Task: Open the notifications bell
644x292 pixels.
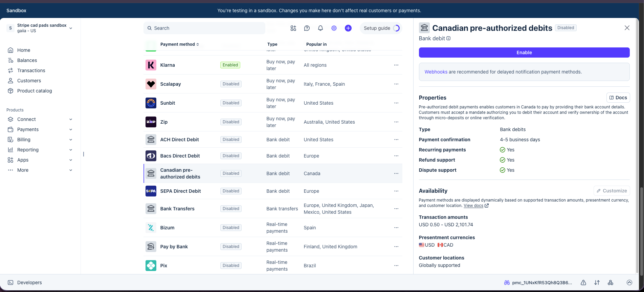Action: click(x=320, y=28)
